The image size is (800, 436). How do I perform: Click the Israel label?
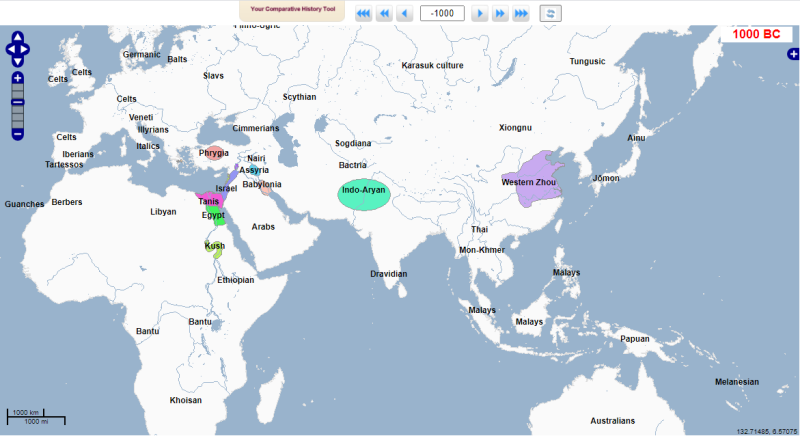tap(226, 188)
